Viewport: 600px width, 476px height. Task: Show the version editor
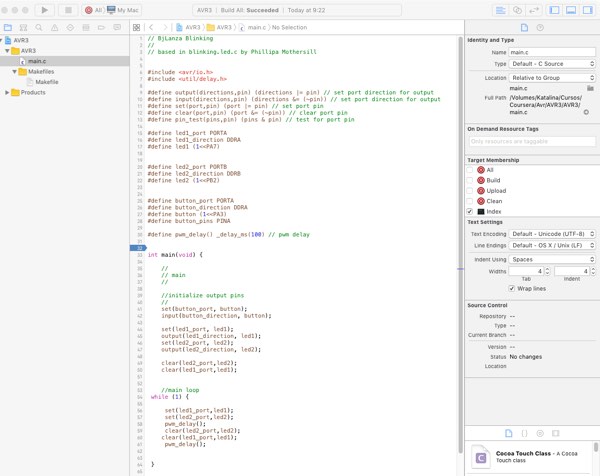tap(533, 10)
